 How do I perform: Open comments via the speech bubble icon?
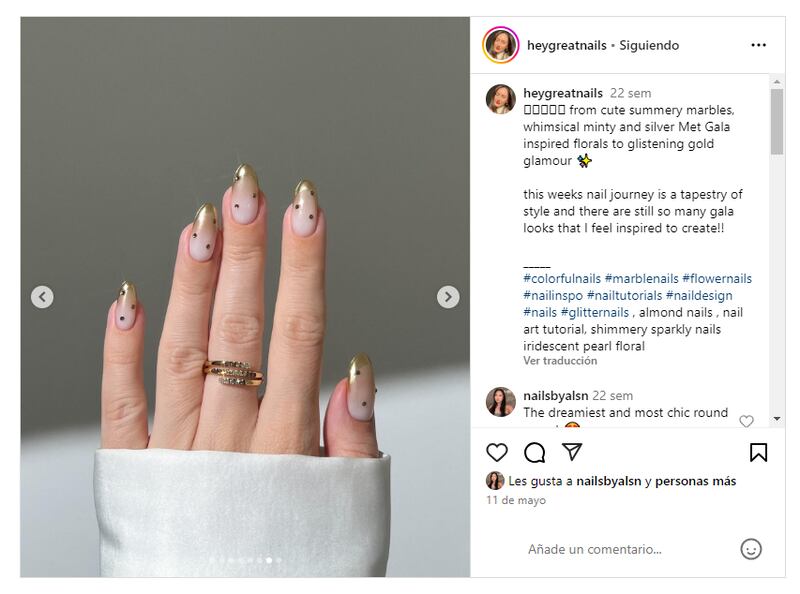tap(535, 452)
